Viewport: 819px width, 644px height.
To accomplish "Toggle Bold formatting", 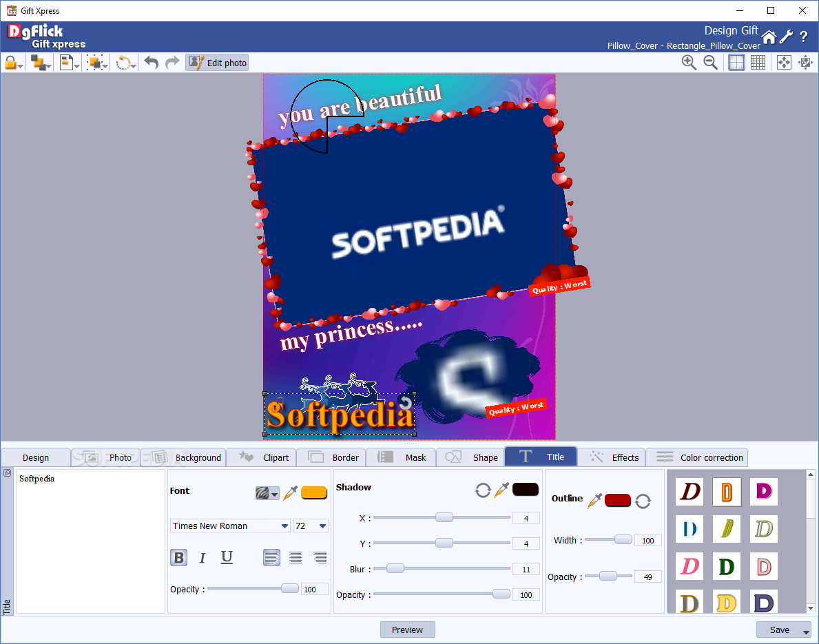I will pos(178,558).
